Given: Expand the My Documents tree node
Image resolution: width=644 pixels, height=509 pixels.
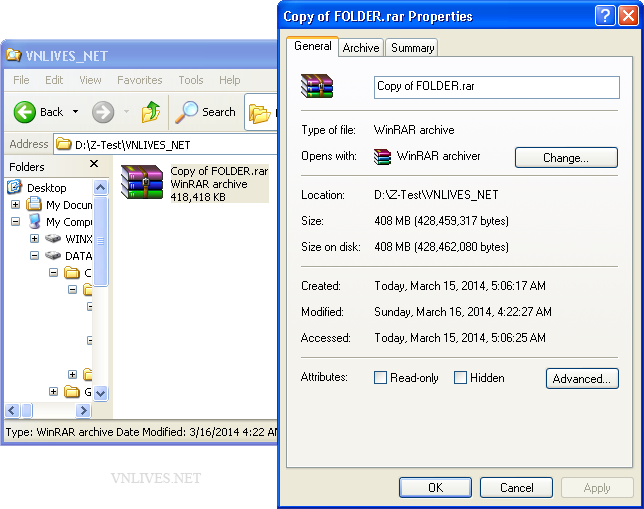Looking at the screenshot, I should [16, 204].
